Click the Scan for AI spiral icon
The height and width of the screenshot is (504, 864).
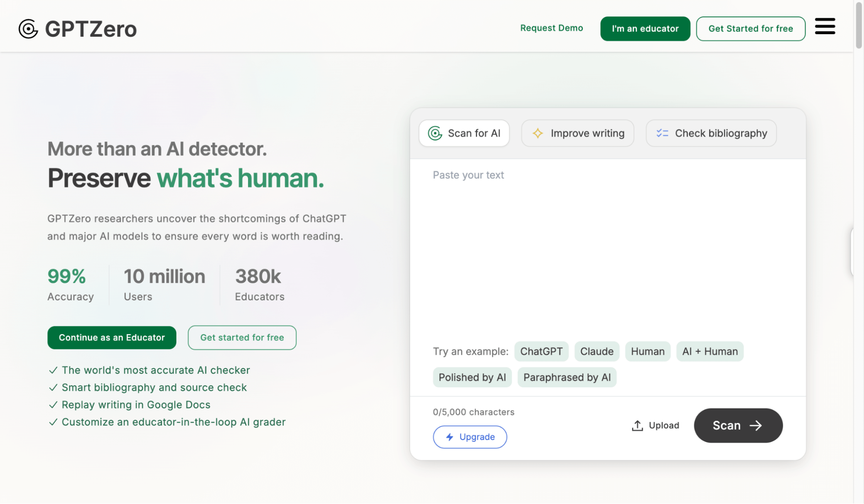click(x=435, y=133)
